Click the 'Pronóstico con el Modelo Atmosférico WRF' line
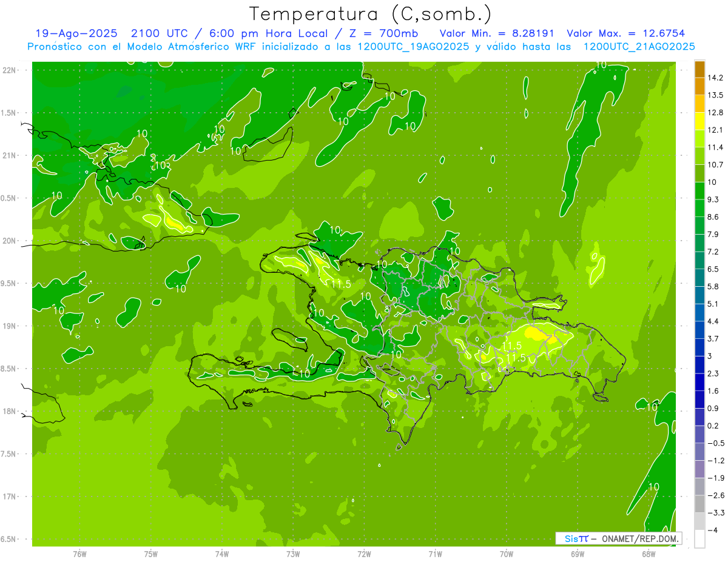This screenshot has height=562, width=728. [361, 46]
